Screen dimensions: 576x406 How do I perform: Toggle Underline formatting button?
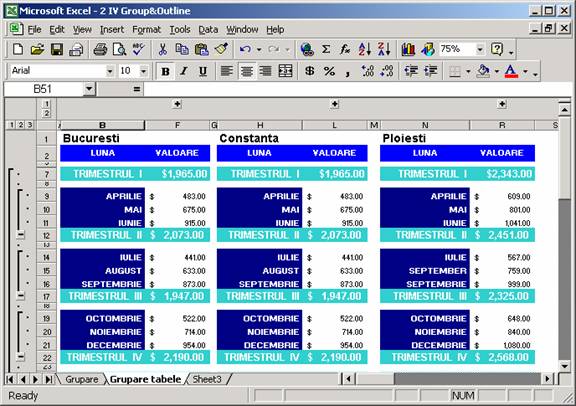click(x=203, y=71)
